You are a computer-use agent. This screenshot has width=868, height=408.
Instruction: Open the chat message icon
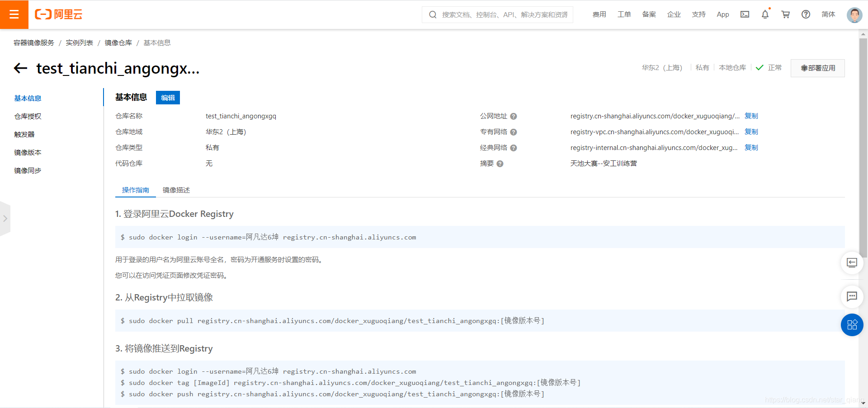tap(852, 296)
